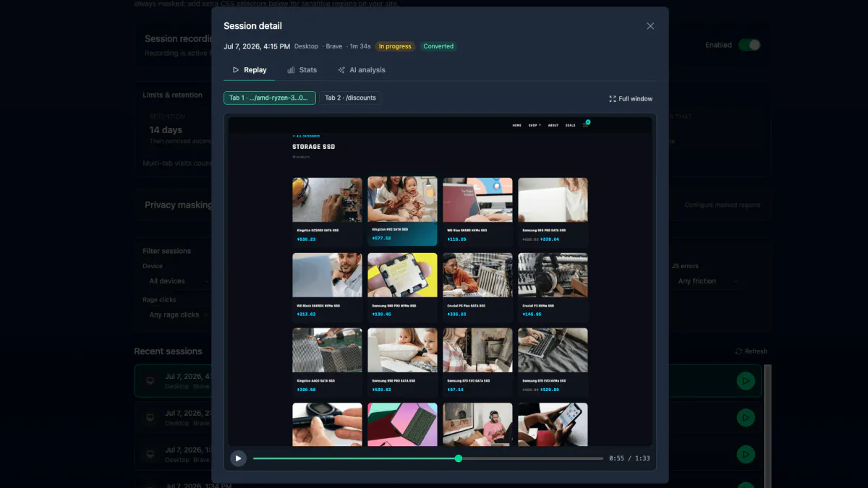868x488 pixels.
Task: Click the Kingston KC3000 SATA SSD product image
Action: pos(327,200)
